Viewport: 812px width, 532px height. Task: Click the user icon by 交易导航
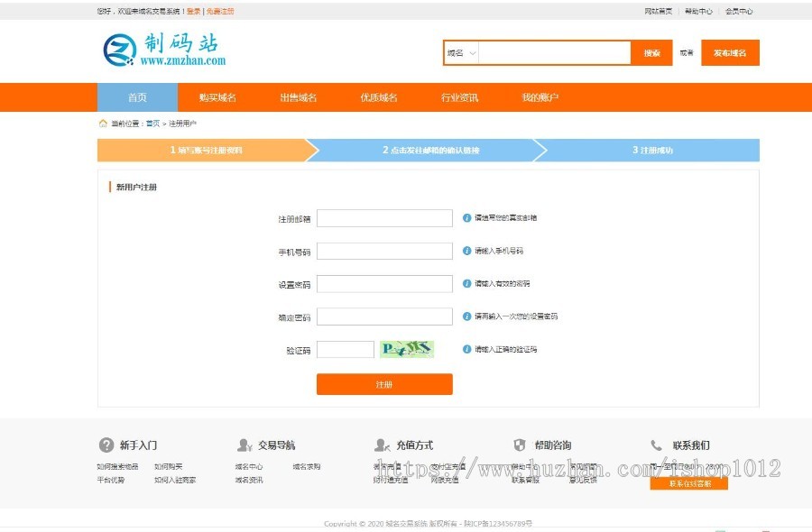click(x=244, y=445)
